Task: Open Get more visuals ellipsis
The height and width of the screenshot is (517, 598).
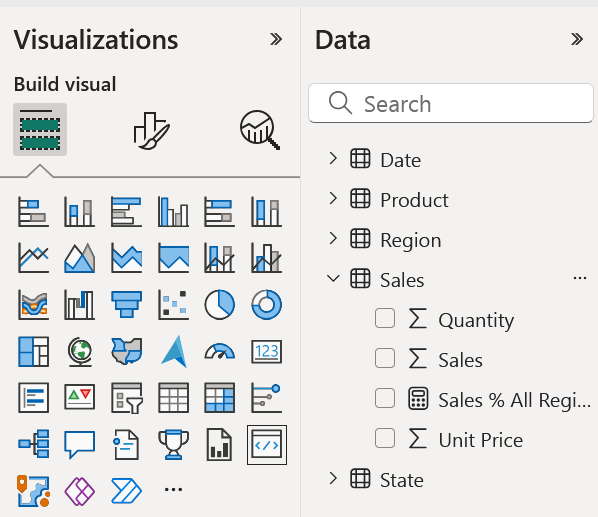Action: coord(174,489)
